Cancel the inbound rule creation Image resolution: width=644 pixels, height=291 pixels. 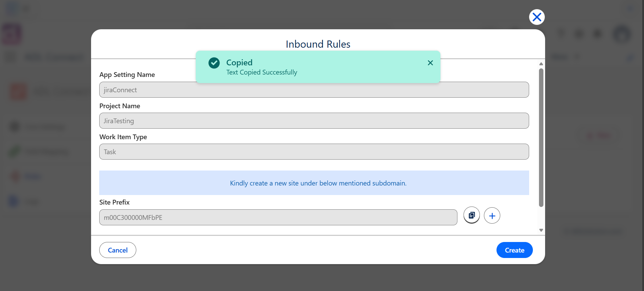118,250
